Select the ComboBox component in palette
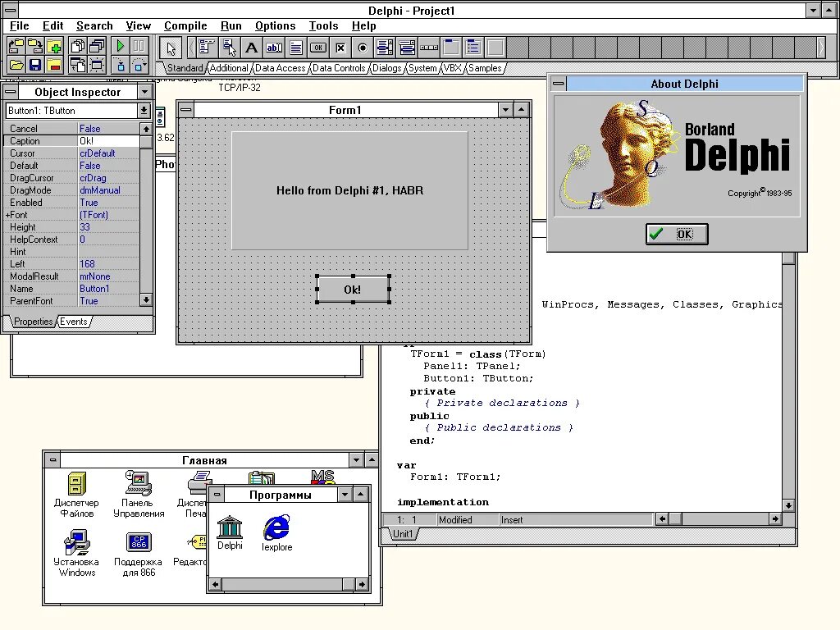The height and width of the screenshot is (630, 840). (x=407, y=48)
